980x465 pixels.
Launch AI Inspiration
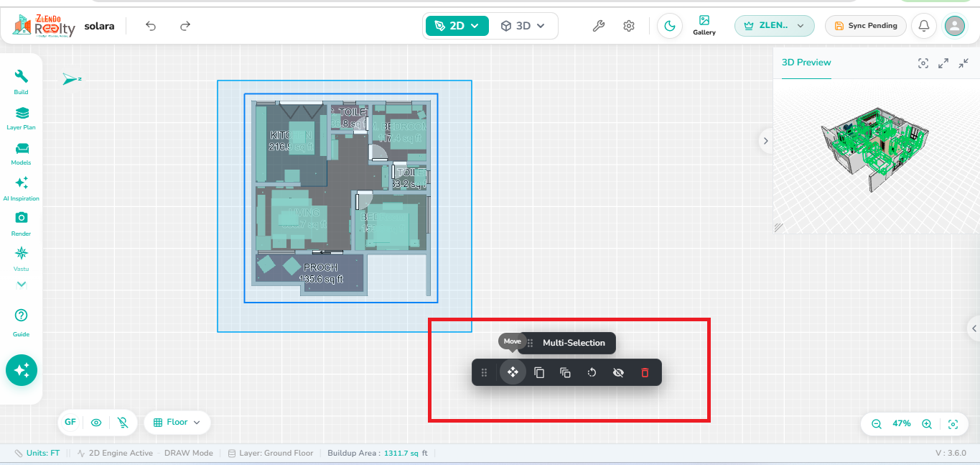pos(22,188)
